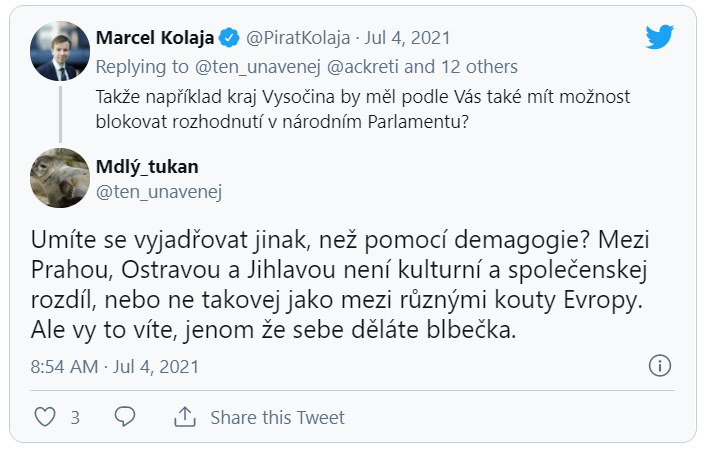Screen dimensions: 713x452
Task: Click the share upload arrow icon
Action: 185,417
